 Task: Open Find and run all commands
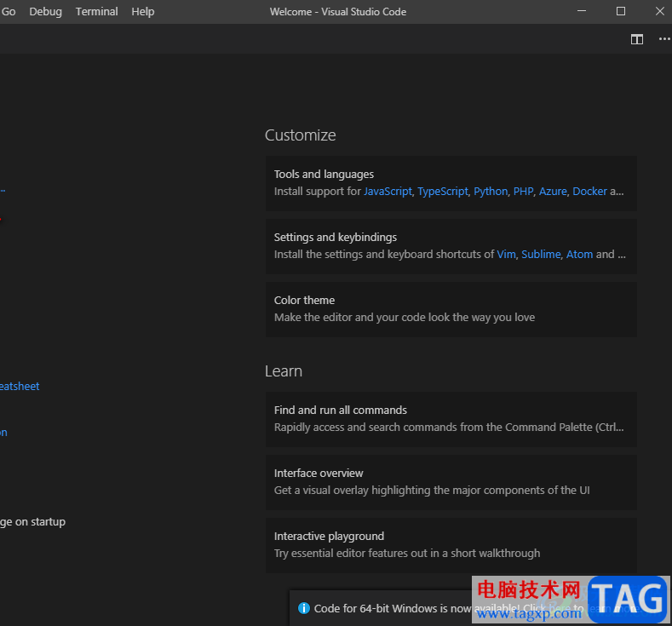point(451,419)
